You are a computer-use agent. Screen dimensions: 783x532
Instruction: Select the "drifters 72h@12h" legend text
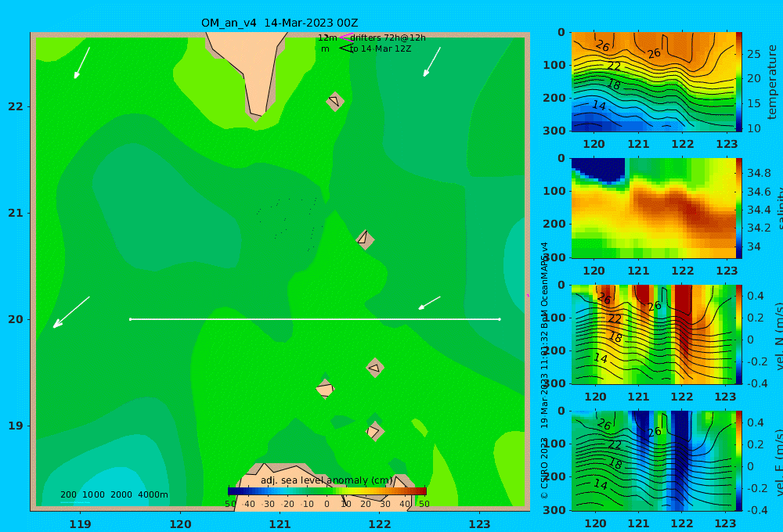[388, 38]
